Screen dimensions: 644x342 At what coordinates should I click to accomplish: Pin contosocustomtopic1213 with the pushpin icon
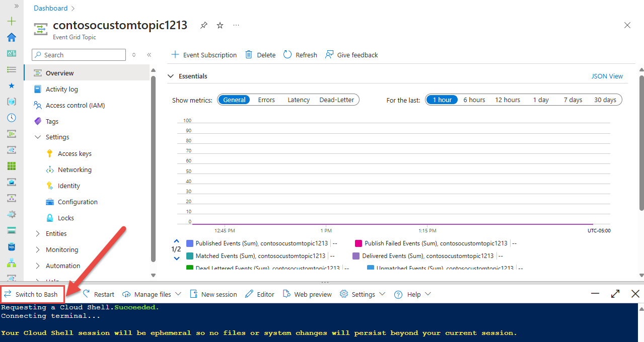[203, 25]
